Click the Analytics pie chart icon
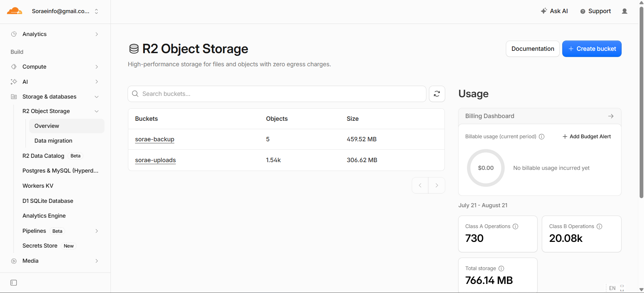This screenshot has height=293, width=644. coord(14,34)
